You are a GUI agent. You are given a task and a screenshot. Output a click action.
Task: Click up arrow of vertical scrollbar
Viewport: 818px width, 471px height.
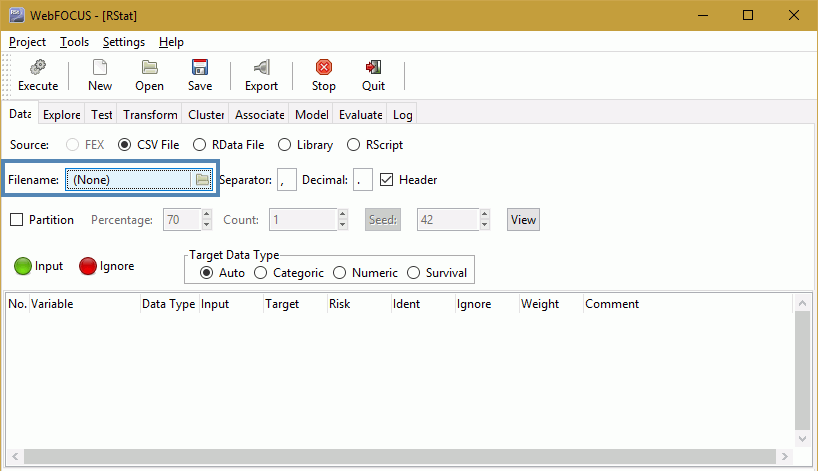point(802,303)
